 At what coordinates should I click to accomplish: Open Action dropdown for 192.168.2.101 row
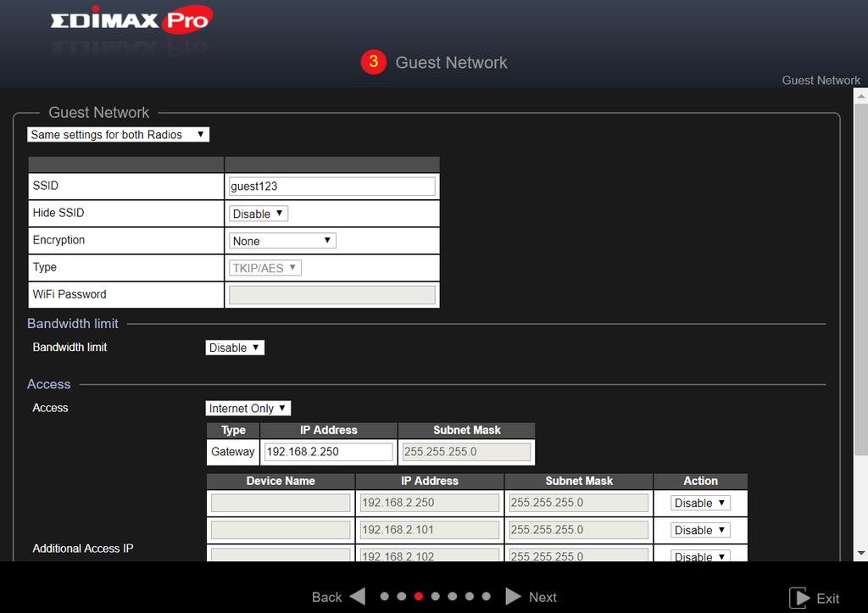(x=700, y=530)
